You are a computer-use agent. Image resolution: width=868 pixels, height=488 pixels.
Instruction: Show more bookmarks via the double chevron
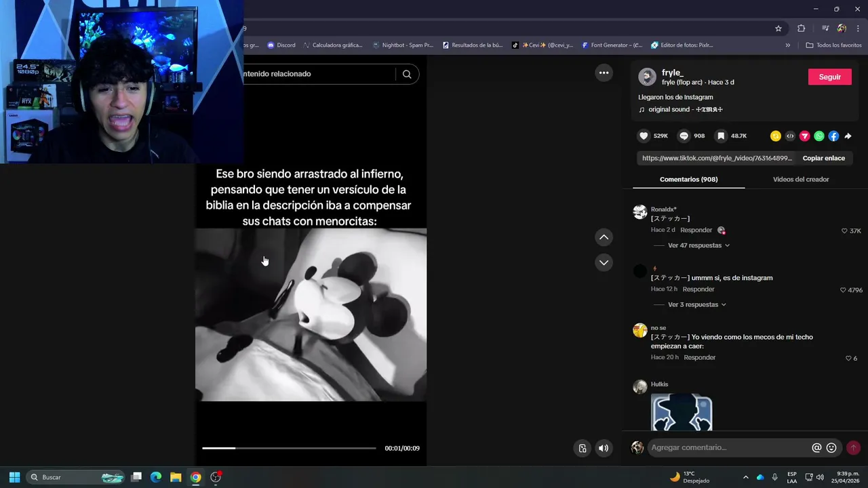[x=788, y=45]
